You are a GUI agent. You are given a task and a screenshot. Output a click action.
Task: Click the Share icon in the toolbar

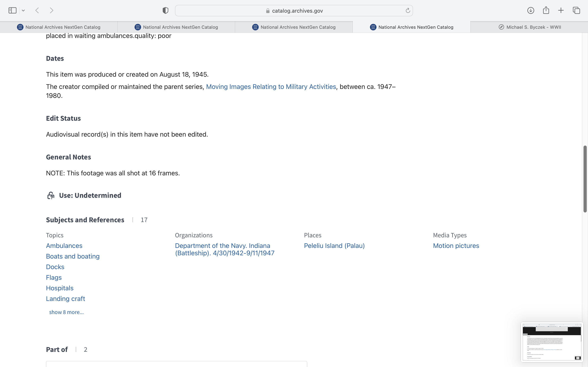(546, 10)
